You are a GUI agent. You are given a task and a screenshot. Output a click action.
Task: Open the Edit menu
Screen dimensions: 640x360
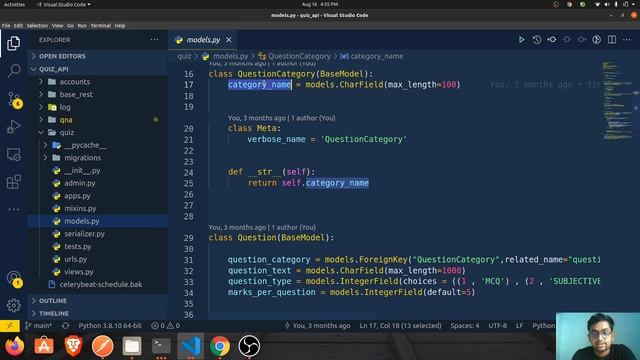click(x=18, y=25)
